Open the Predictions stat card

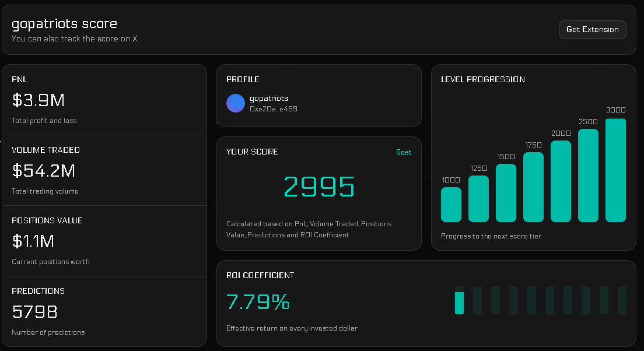[104, 311]
